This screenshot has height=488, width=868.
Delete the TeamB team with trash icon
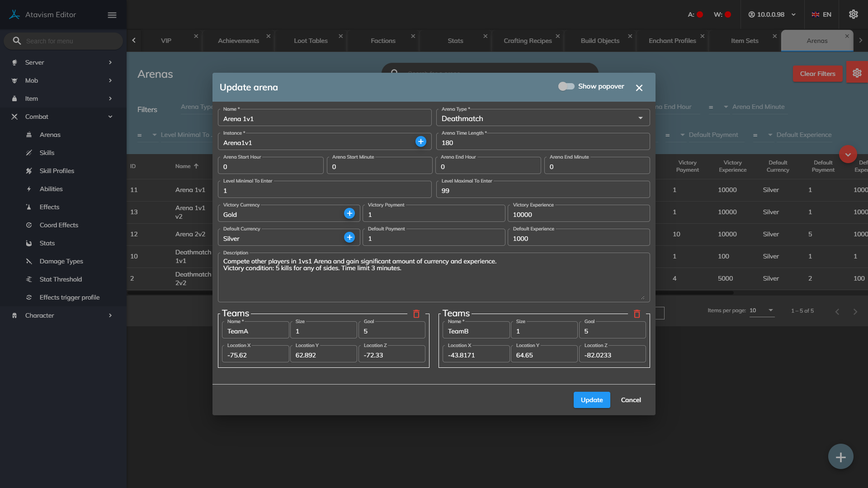click(x=637, y=314)
